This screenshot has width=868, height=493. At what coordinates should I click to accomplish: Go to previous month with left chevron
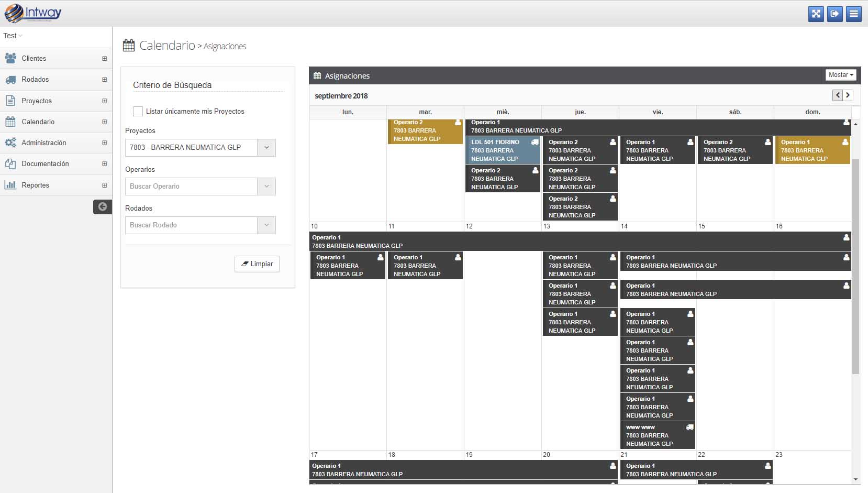pyautogui.click(x=838, y=95)
